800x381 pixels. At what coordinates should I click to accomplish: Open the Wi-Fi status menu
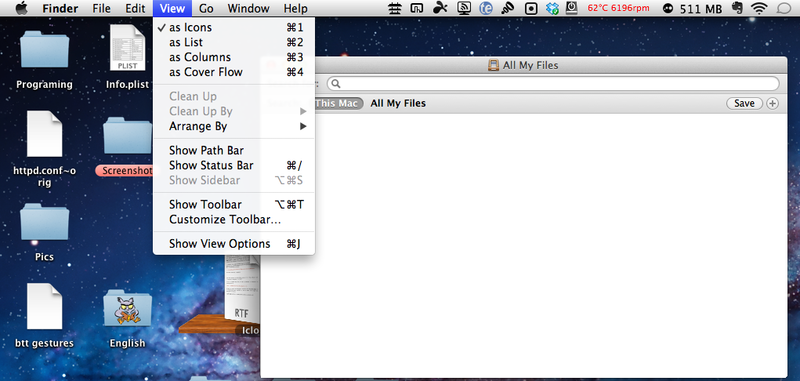pos(760,8)
